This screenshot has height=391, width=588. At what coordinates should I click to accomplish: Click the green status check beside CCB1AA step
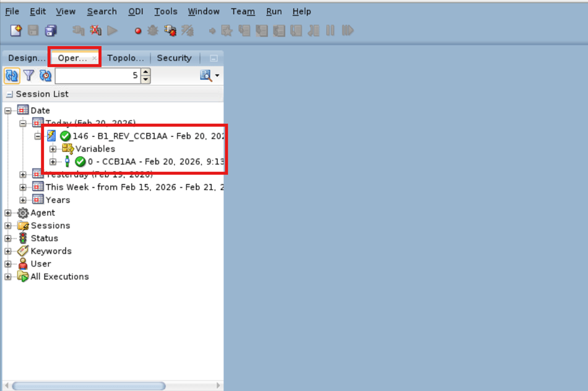click(x=80, y=162)
